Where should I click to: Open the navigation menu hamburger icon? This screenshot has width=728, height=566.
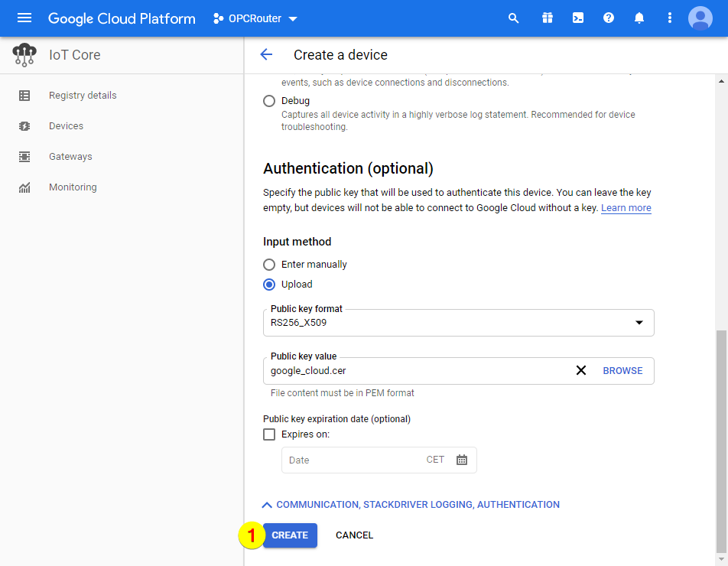pos(24,18)
